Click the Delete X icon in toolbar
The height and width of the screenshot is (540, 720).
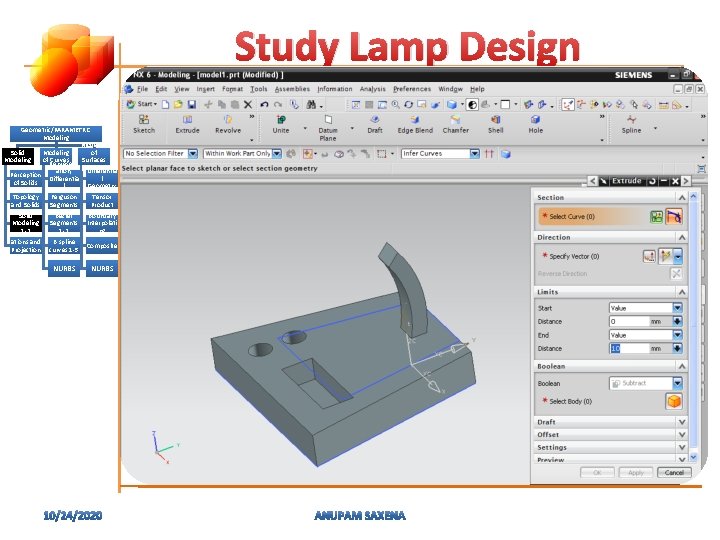pyautogui.click(x=248, y=104)
